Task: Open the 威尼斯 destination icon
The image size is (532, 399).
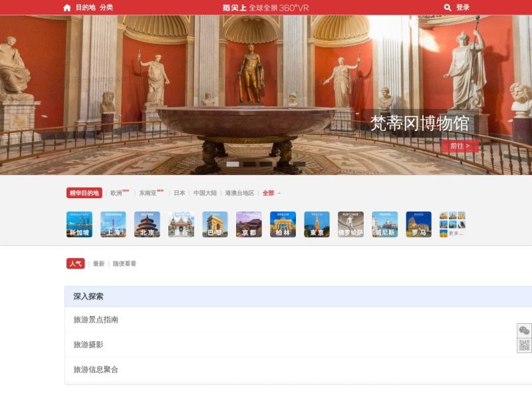Action: coord(385,224)
